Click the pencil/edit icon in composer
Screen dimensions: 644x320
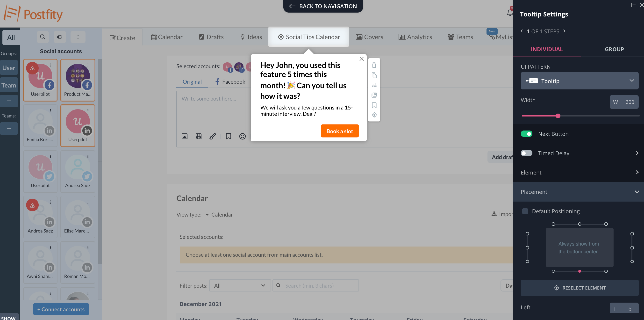[x=213, y=136]
